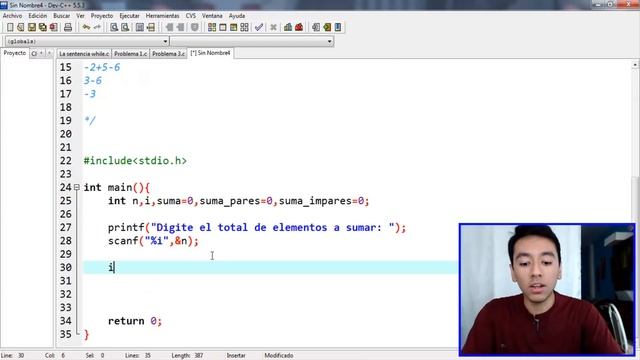This screenshot has height=360, width=640.
Task: Redo with the greyed forward arrow icon
Action: click(97, 27)
